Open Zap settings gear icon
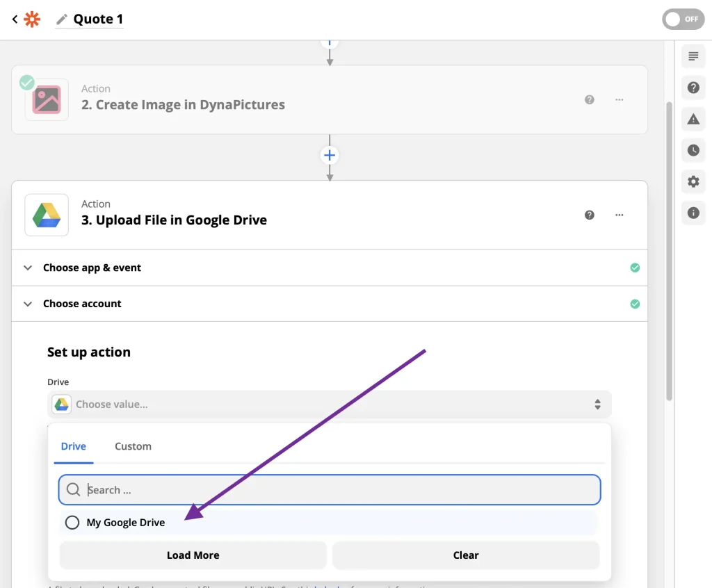Image resolution: width=712 pixels, height=588 pixels. tap(693, 181)
